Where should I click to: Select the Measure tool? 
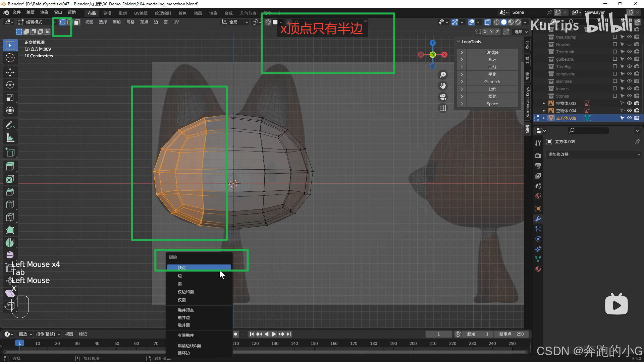tap(10, 138)
